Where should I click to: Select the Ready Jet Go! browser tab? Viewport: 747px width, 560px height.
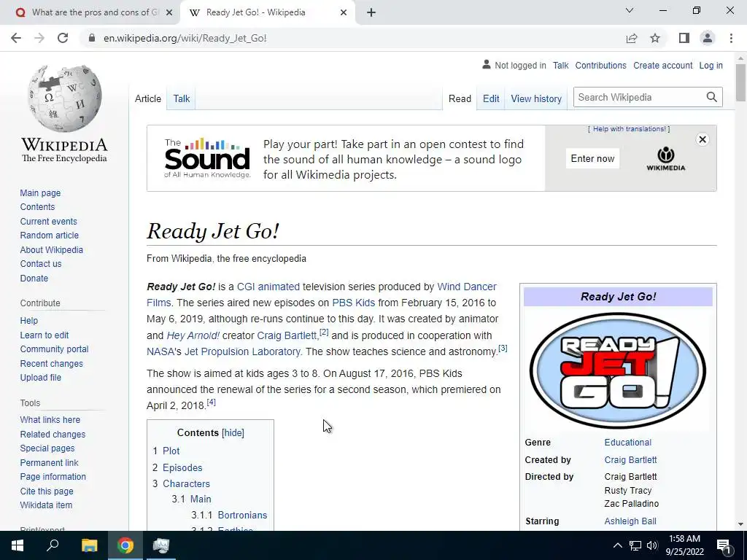267,13
